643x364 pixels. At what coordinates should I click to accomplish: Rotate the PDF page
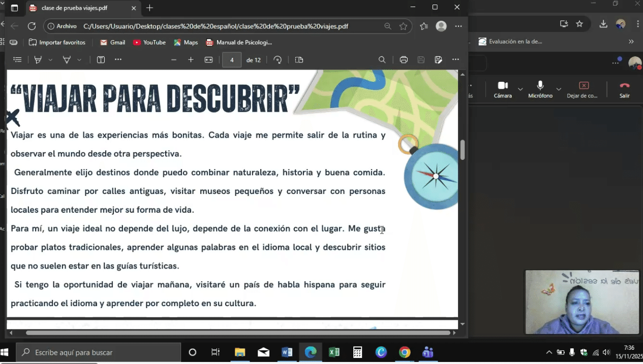tap(278, 60)
